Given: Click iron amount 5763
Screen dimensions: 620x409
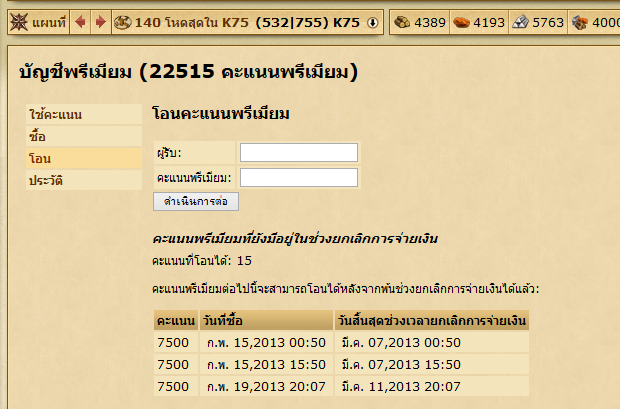Looking at the screenshot, I should click(548, 23).
